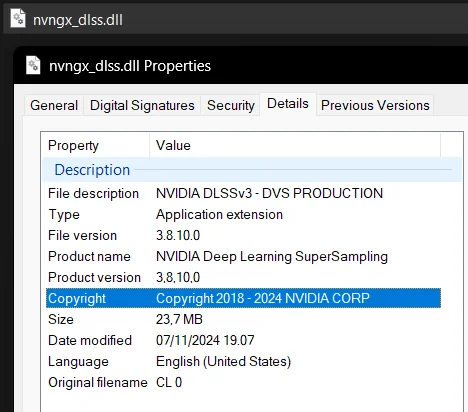Click the Value column header
Image resolution: width=468 pixels, height=412 pixels.
point(295,146)
